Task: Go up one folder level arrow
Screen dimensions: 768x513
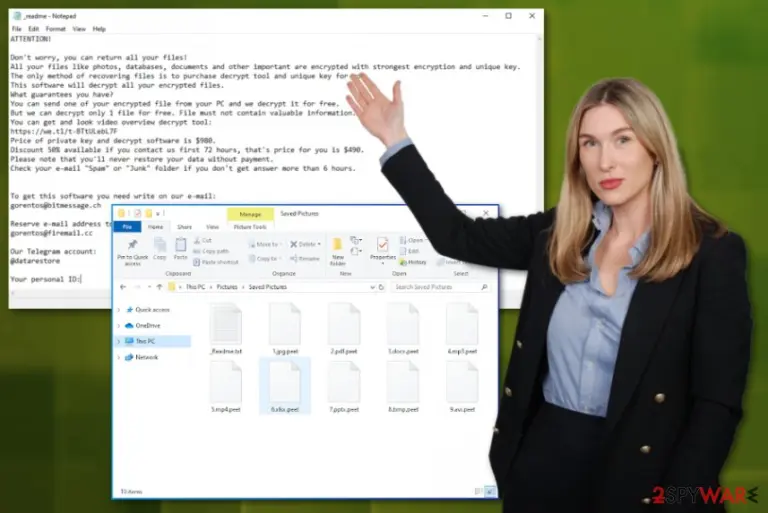Action: [x=159, y=287]
